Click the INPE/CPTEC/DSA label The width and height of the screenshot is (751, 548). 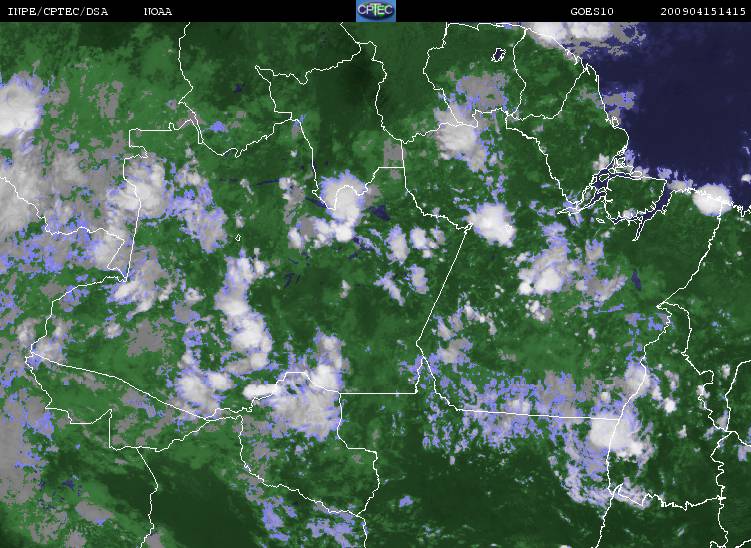point(58,11)
